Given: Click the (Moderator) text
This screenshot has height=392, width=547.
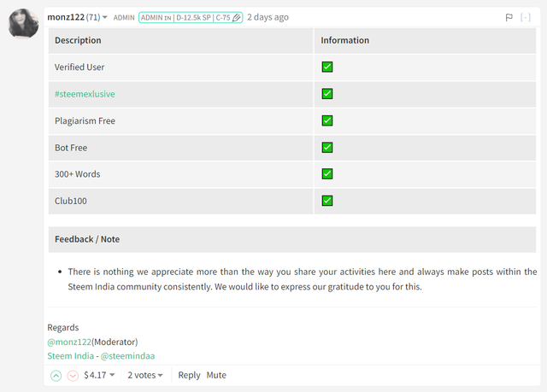Looking at the screenshot, I should 115,342.
